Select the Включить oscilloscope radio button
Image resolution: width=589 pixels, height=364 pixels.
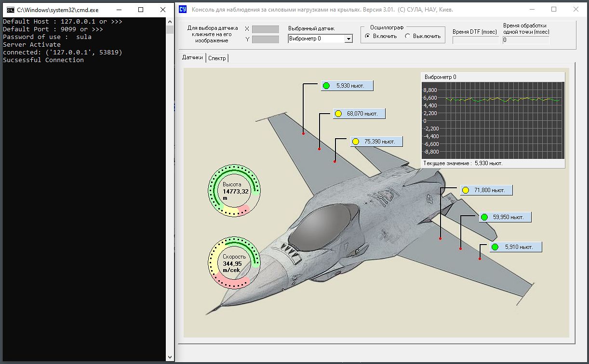coord(368,36)
